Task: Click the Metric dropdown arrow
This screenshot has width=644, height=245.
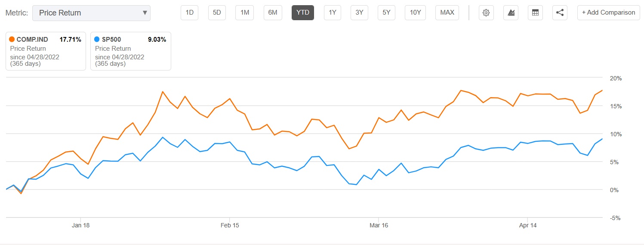Action: (145, 13)
